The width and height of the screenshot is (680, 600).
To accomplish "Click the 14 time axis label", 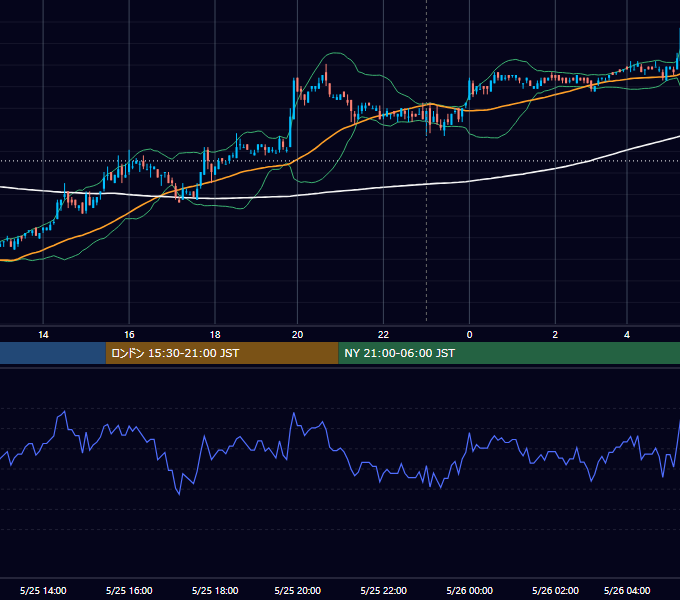I will 43,335.
